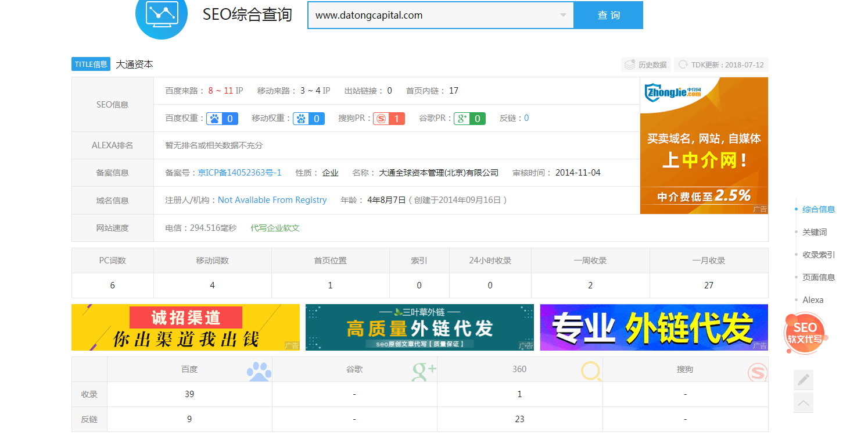Click the 一周收录 value 2
The image size is (868, 439).
coord(590,285)
